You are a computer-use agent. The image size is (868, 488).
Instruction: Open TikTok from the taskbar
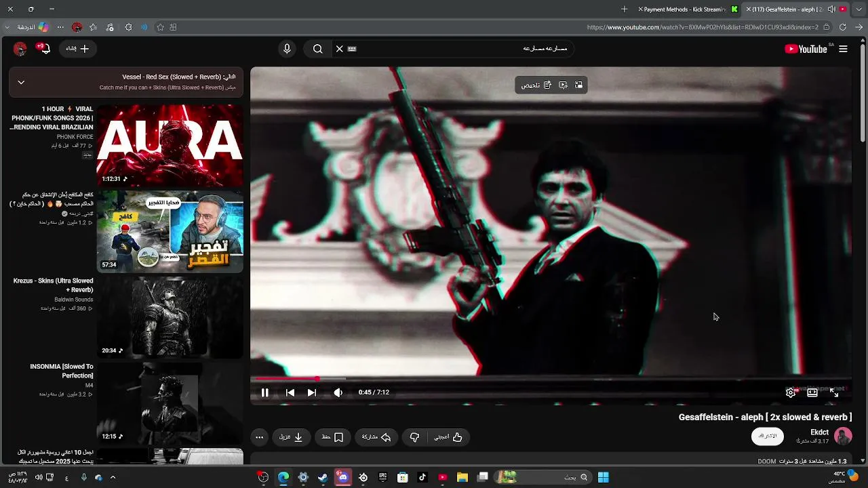pos(422,477)
